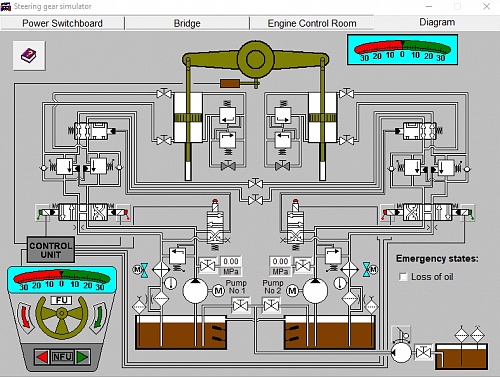Switch to the Bridge tab
500x377 pixels.
pyautogui.click(x=187, y=23)
